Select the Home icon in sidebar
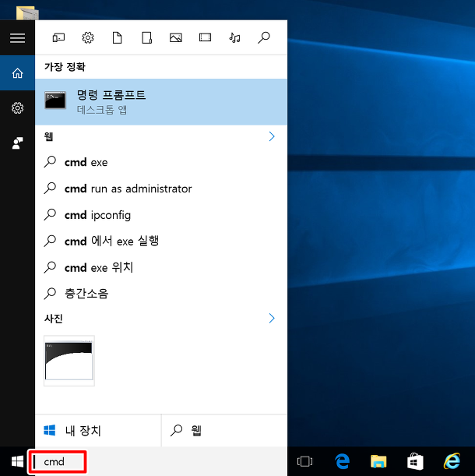This screenshot has height=476, width=475. (17, 73)
